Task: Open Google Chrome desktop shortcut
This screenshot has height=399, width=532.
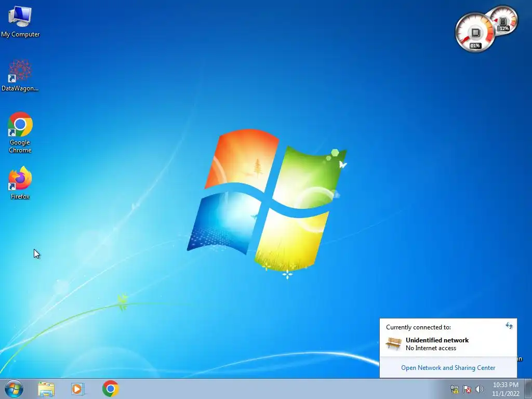Action: click(20, 132)
